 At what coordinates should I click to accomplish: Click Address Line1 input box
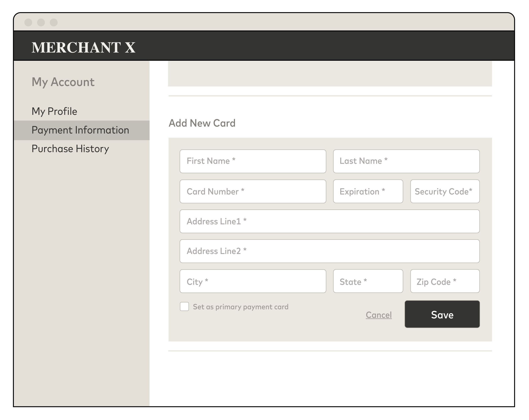click(329, 221)
